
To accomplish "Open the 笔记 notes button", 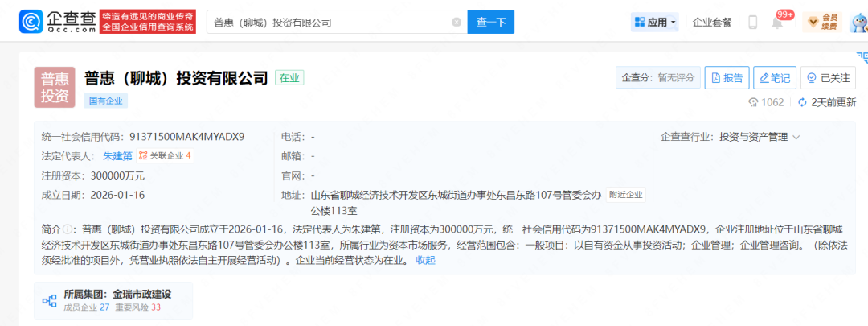I will point(775,77).
